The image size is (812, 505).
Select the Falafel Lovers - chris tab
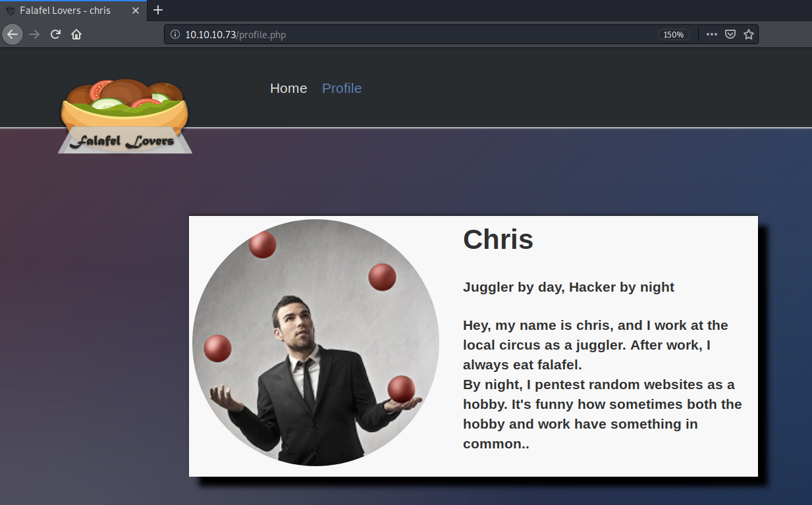(66, 11)
